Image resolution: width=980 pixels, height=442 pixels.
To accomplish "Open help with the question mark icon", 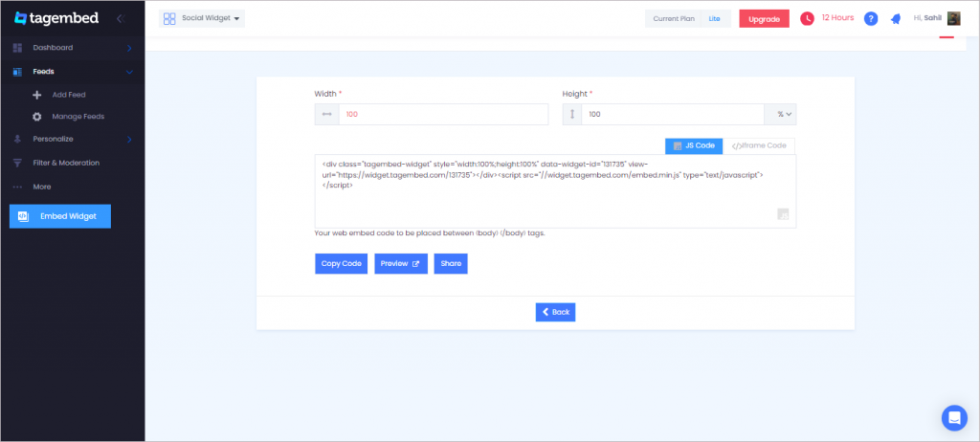I will pos(871,19).
